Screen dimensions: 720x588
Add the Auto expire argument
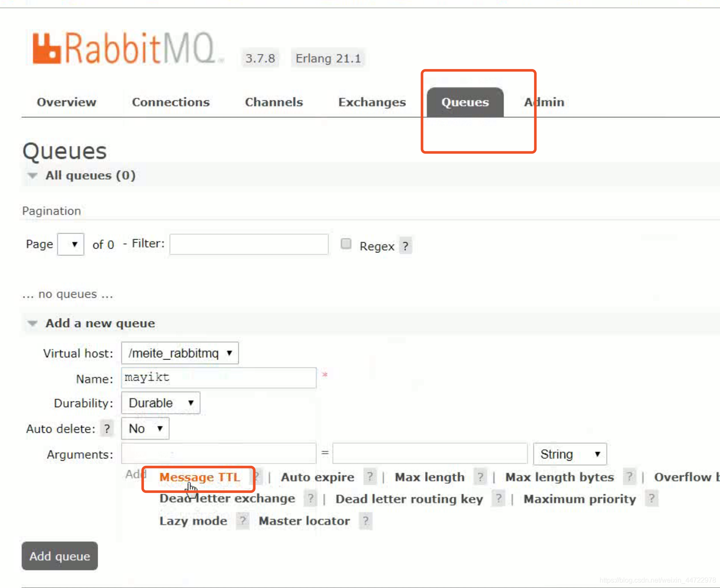[318, 477]
